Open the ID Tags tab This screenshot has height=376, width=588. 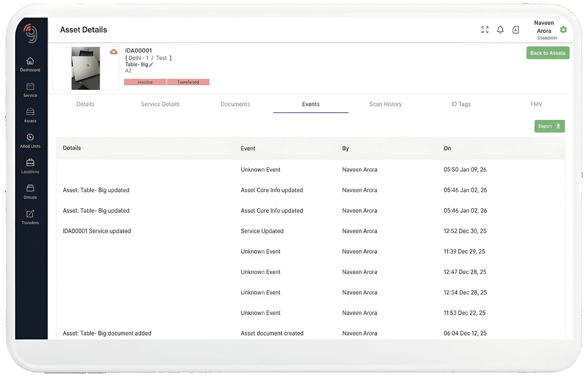pos(461,104)
